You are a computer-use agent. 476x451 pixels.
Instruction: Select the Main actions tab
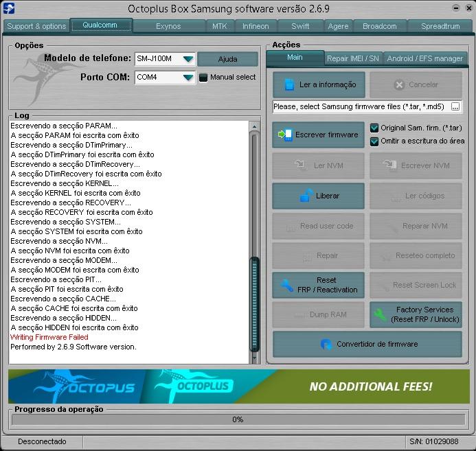tap(295, 58)
